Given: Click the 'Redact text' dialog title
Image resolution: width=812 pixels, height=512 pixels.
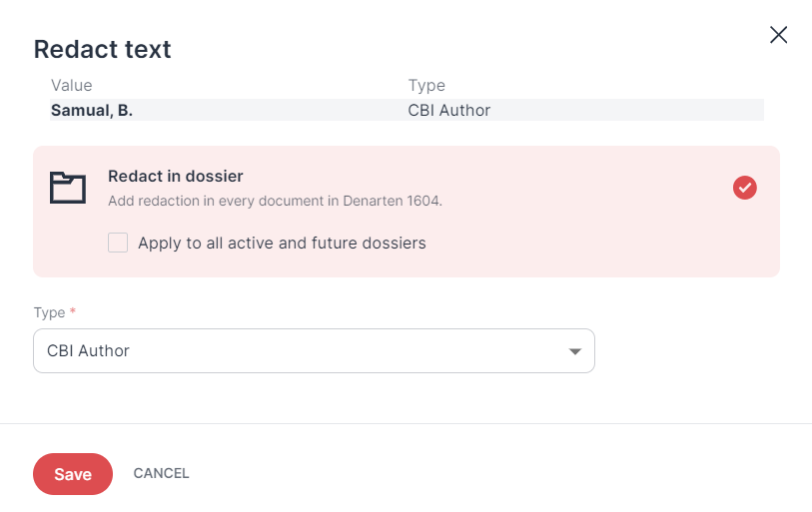Looking at the screenshot, I should pos(103,49).
